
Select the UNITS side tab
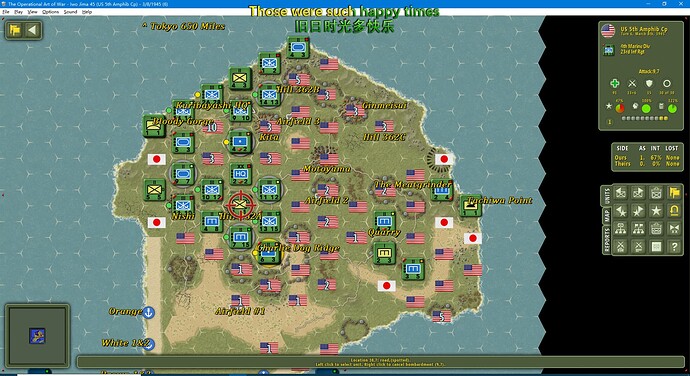(607, 195)
